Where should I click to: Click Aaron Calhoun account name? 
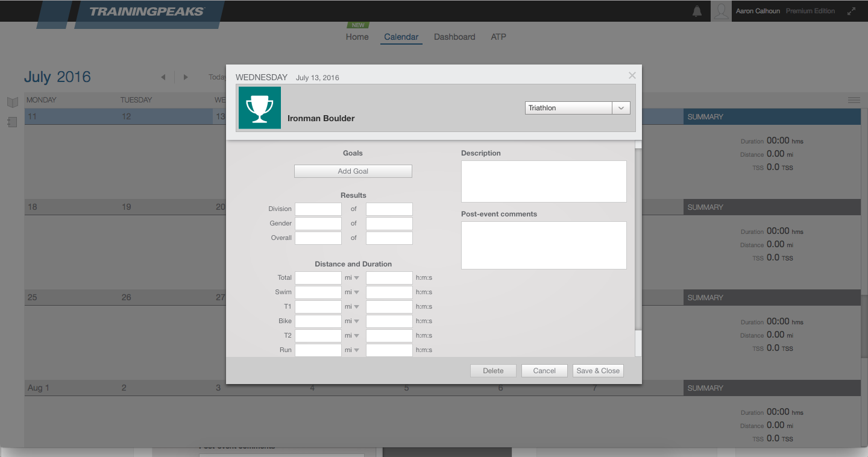pyautogui.click(x=758, y=11)
